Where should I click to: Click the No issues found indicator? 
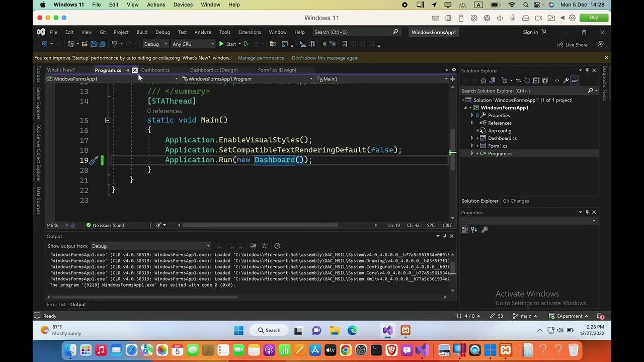click(105, 225)
